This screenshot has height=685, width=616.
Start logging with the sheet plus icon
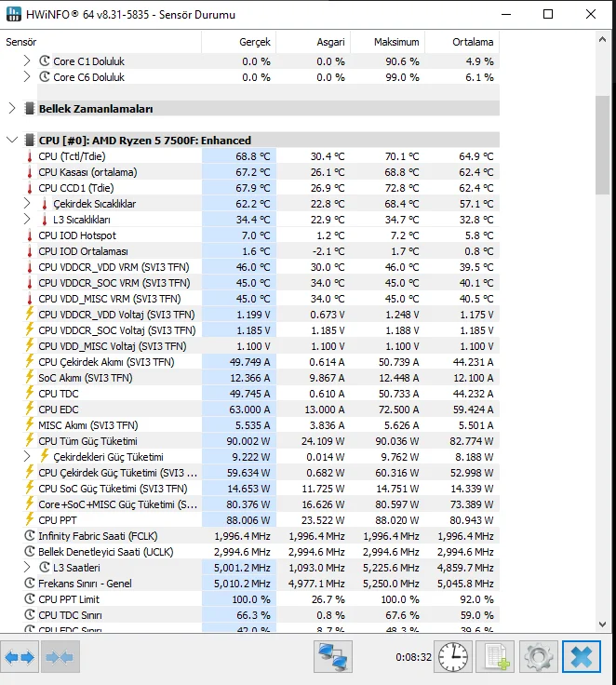pyautogui.click(x=495, y=656)
